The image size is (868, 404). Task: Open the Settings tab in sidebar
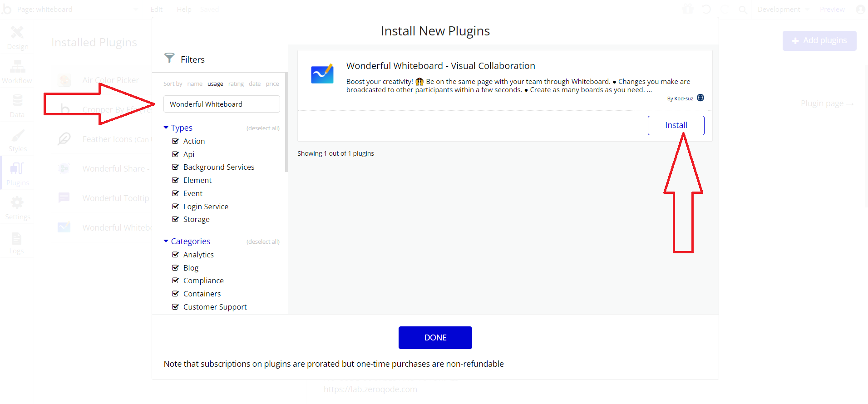coord(18,208)
